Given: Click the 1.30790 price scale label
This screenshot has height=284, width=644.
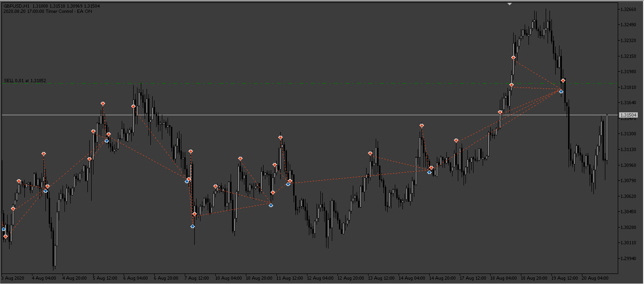Looking at the screenshot, I should point(629,181).
